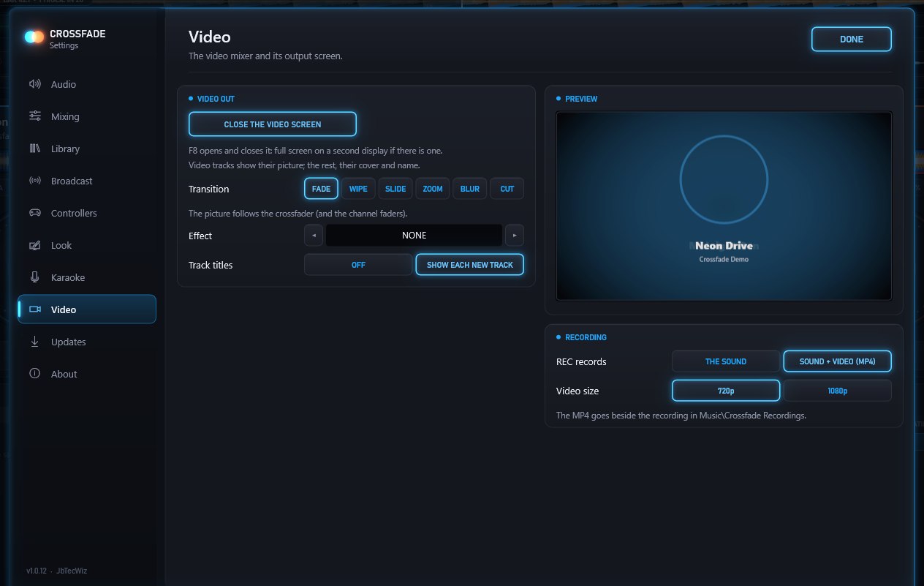Image resolution: width=924 pixels, height=586 pixels.
Task: Click the RECORDING section heading
Action: [x=586, y=337]
